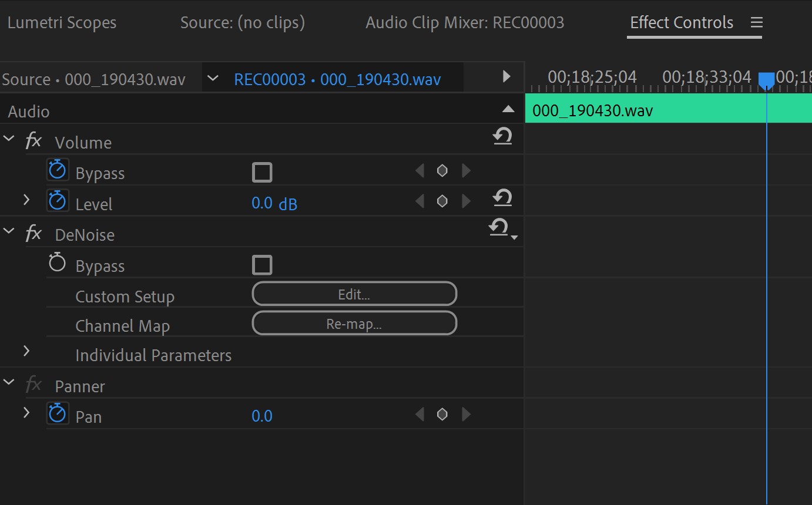Viewport: 812px width, 505px height.
Task: Open DeNoise Custom Setup Edit button
Action: 354,294
